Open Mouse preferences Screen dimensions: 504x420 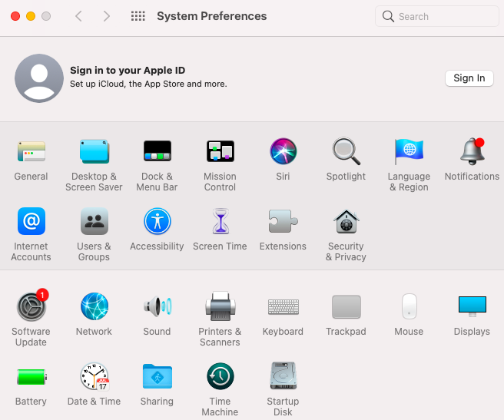click(409, 306)
